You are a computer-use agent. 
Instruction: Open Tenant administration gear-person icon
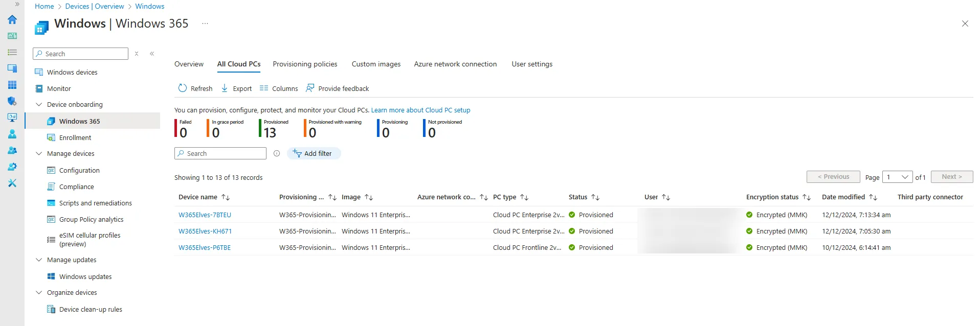12,167
